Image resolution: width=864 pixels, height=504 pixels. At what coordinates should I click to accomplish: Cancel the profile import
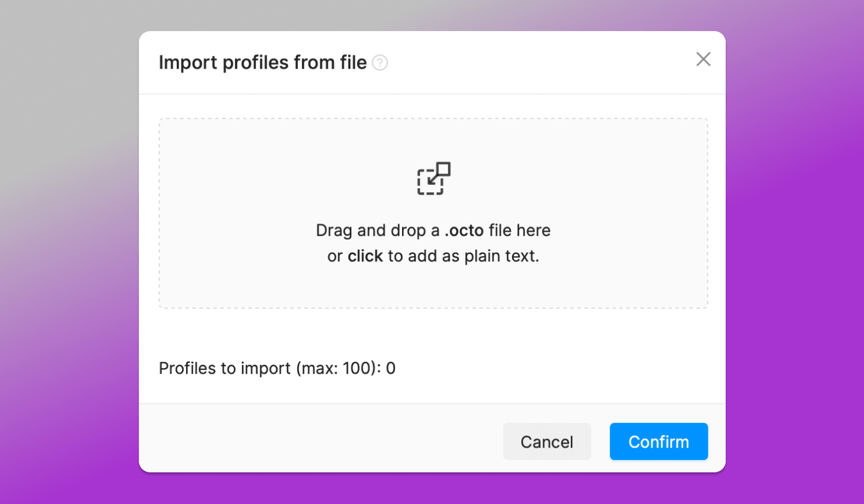(547, 442)
